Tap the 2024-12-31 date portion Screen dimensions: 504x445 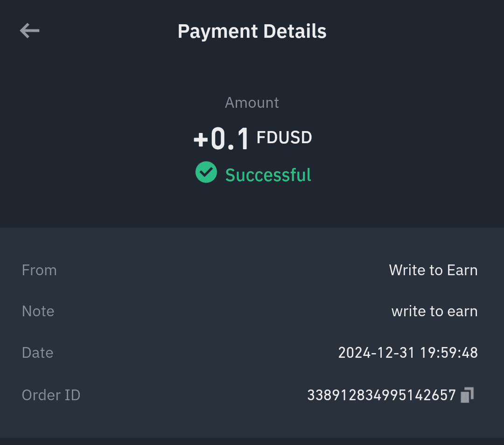pyautogui.click(x=377, y=353)
